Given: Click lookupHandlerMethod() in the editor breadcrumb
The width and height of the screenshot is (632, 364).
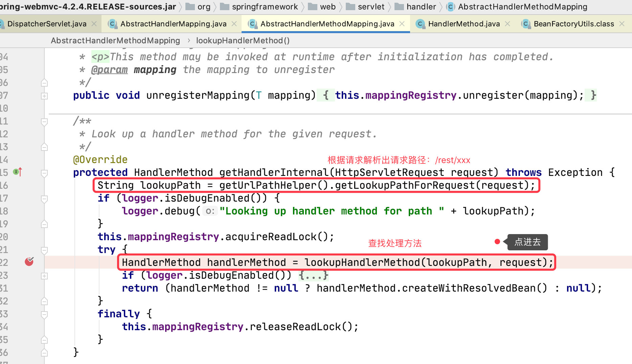Looking at the screenshot, I should coord(243,41).
